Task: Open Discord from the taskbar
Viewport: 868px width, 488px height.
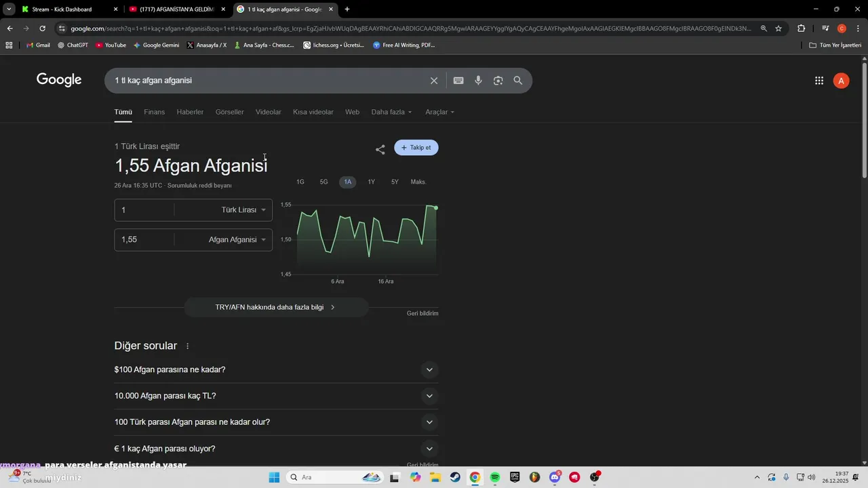Action: (x=555, y=477)
